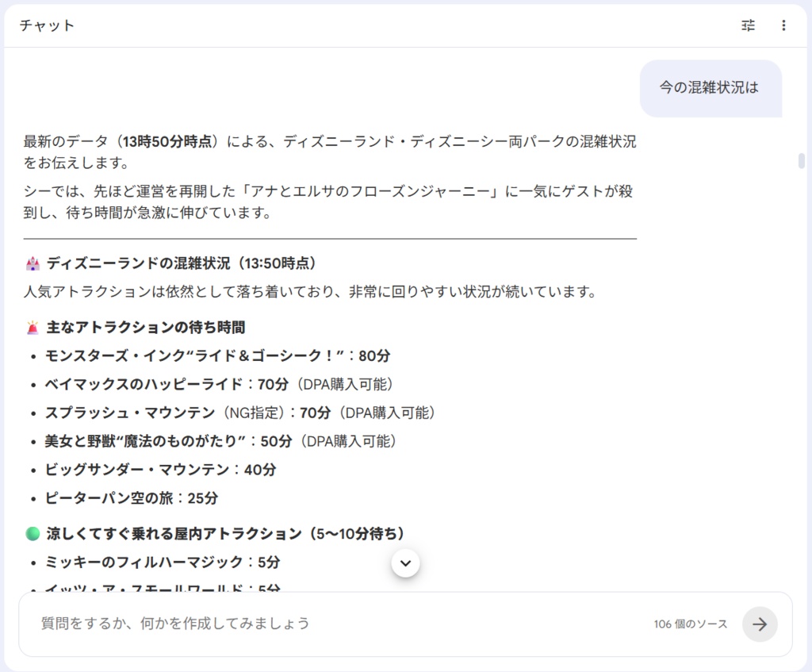
Task: Click the castle emoji by ディズニーランドの混雑状況
Action: point(33,263)
